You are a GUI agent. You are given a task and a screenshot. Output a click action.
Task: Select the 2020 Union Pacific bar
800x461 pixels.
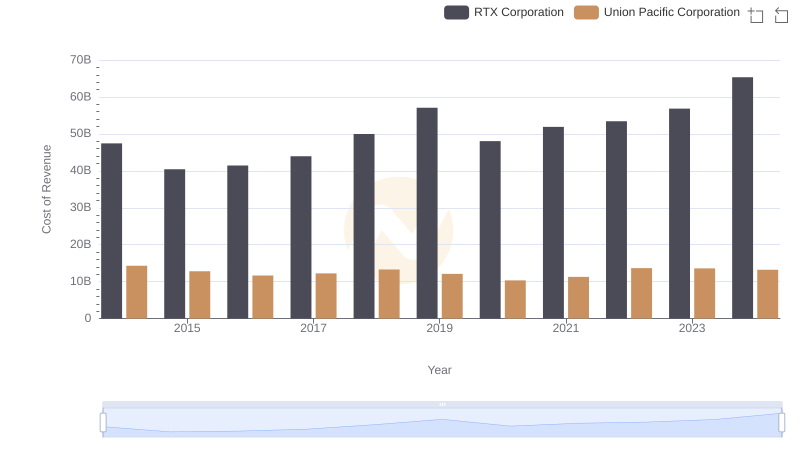pos(515,299)
